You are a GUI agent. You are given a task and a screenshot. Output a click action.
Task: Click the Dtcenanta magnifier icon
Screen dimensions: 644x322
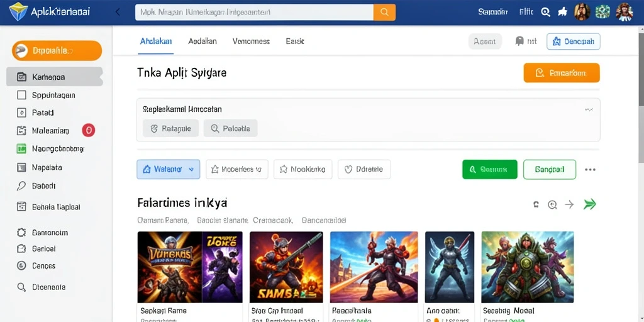(x=21, y=287)
